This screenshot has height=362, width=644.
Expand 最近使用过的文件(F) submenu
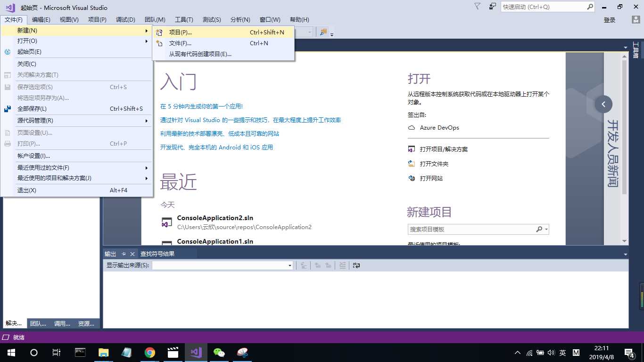pos(76,167)
